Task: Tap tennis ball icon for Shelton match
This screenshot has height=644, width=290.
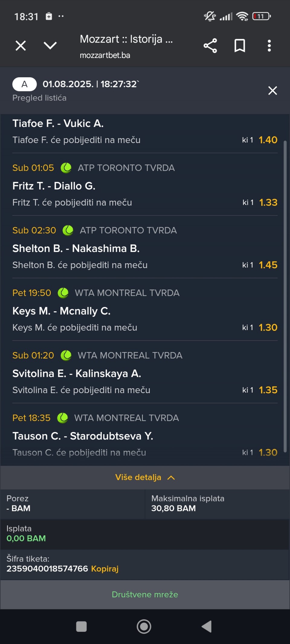Action: [x=68, y=230]
